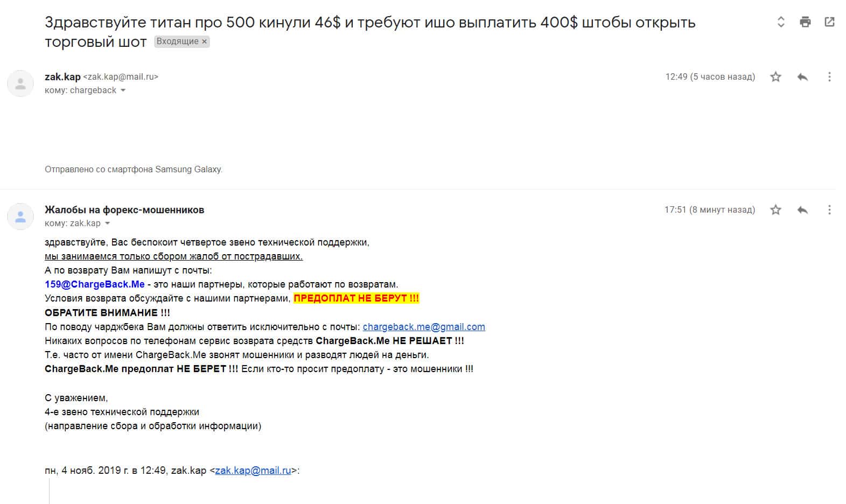The width and height of the screenshot is (846, 504).
Task: Open the chargeback.me@gmail.com link
Action: [x=424, y=327]
